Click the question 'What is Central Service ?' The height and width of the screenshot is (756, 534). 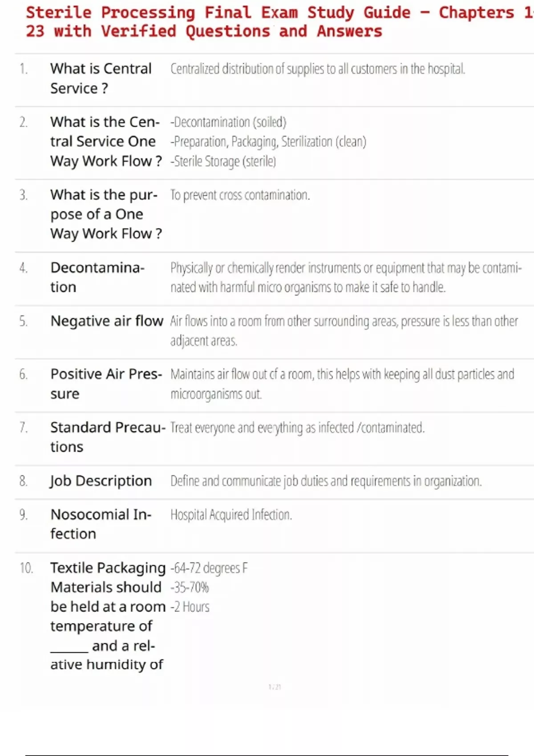click(x=101, y=78)
